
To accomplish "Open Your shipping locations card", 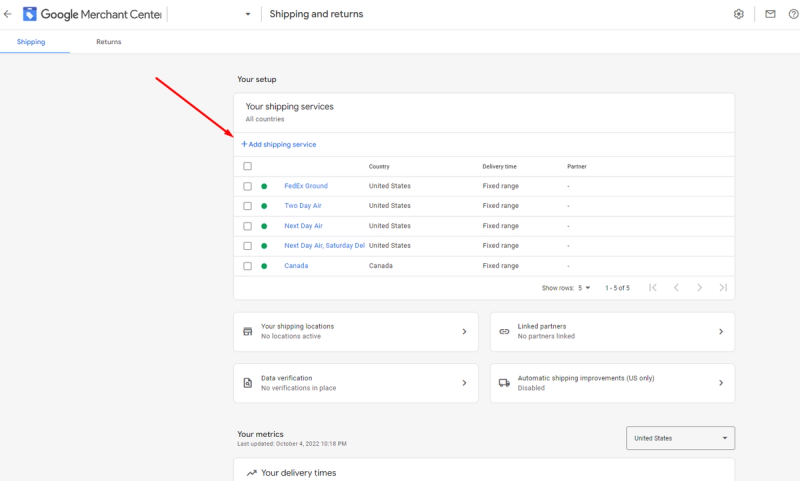I will 356,332.
